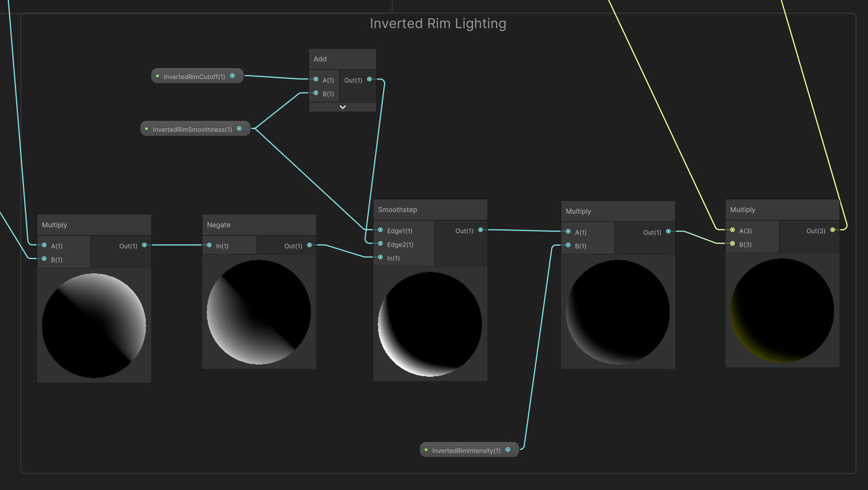Select the InvertedRimCutoff property node
Viewport: 868px width, 490px height.
[194, 77]
